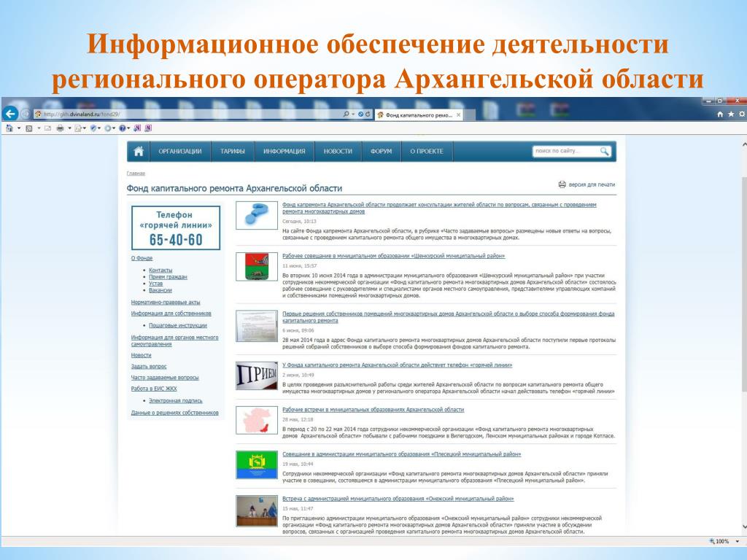Click the ПРИЕМ thumbnail for hotline news
The width and height of the screenshot is (747, 560).
257,376
